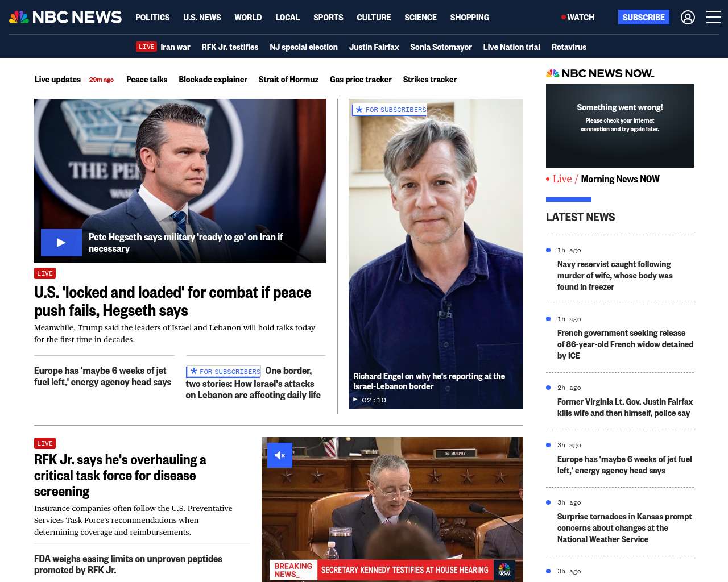Open the Watch live link
The height and width of the screenshot is (582, 728).
pyautogui.click(x=578, y=18)
